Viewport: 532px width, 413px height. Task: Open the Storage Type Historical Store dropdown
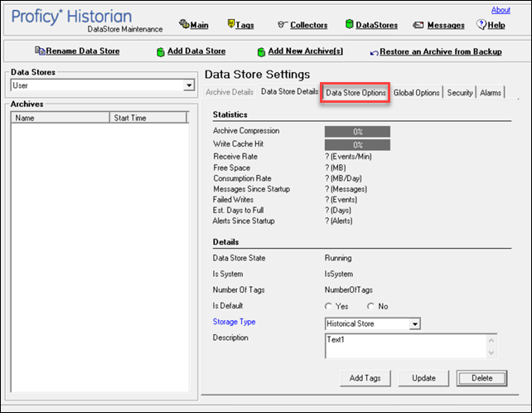click(415, 324)
